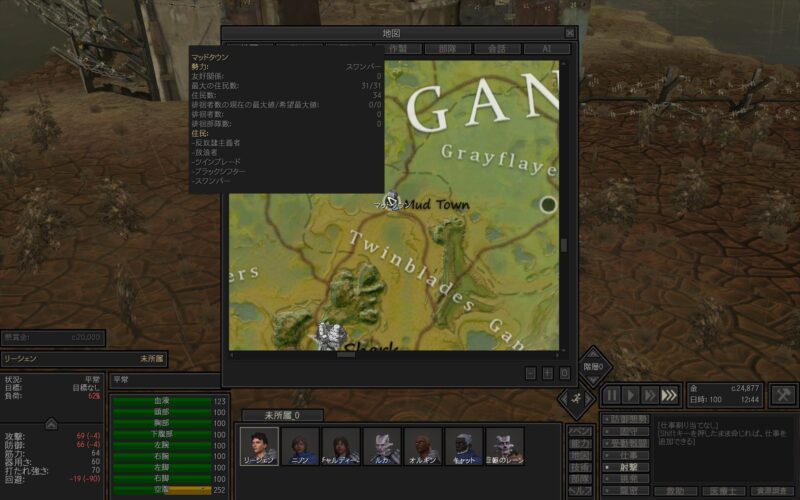The width and height of the screenshot is (800, 500).
Task: Click the Mud Town marker on map
Action: pyautogui.click(x=392, y=201)
